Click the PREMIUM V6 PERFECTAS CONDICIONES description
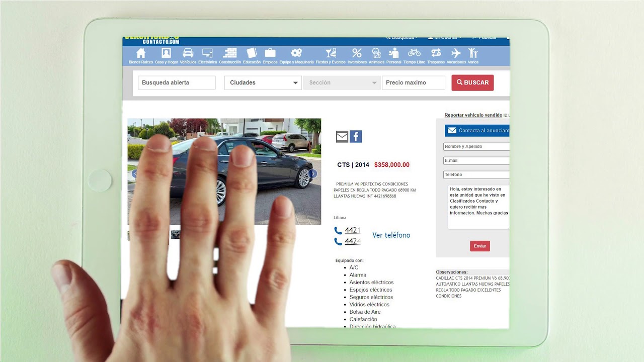The height and width of the screenshot is (362, 644). pos(375,190)
